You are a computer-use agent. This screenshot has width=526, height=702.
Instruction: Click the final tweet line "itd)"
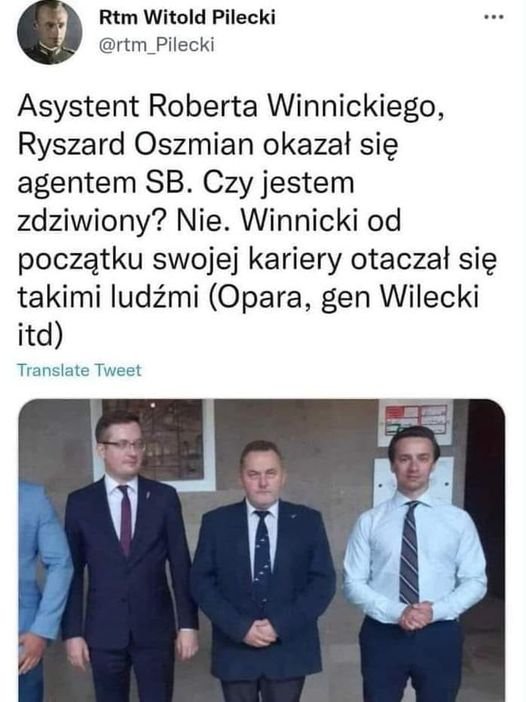point(40,337)
